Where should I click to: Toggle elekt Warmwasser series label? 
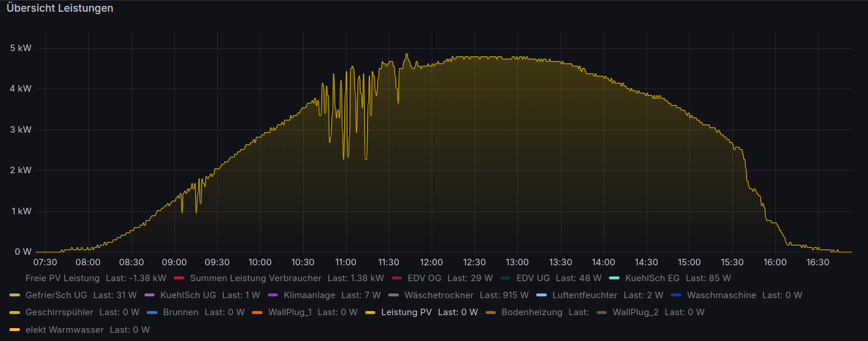(65, 330)
